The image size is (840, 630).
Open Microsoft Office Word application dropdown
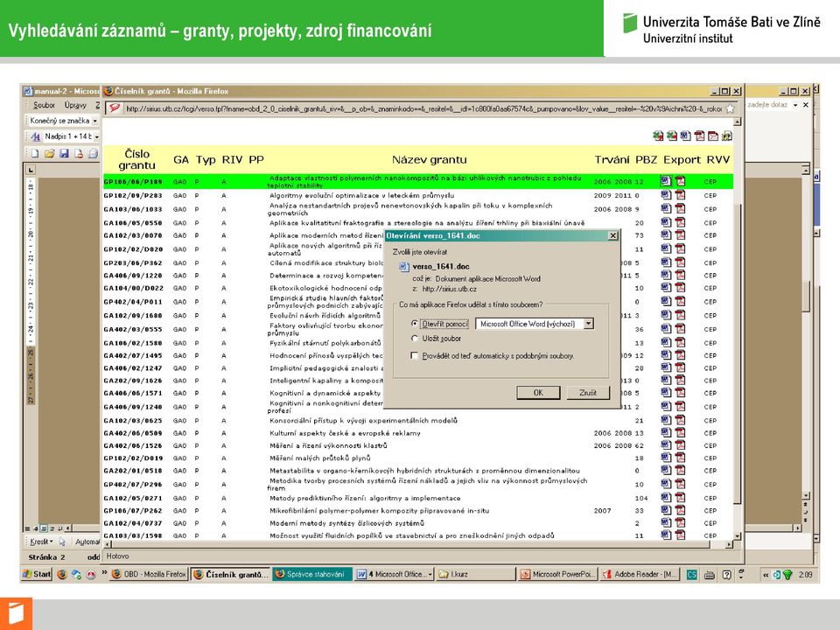[588, 324]
